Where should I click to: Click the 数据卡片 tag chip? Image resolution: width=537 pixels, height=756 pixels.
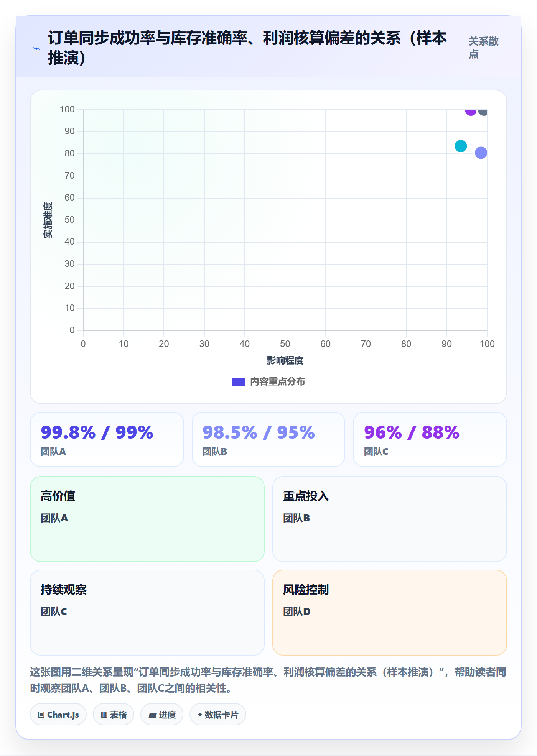tap(218, 714)
